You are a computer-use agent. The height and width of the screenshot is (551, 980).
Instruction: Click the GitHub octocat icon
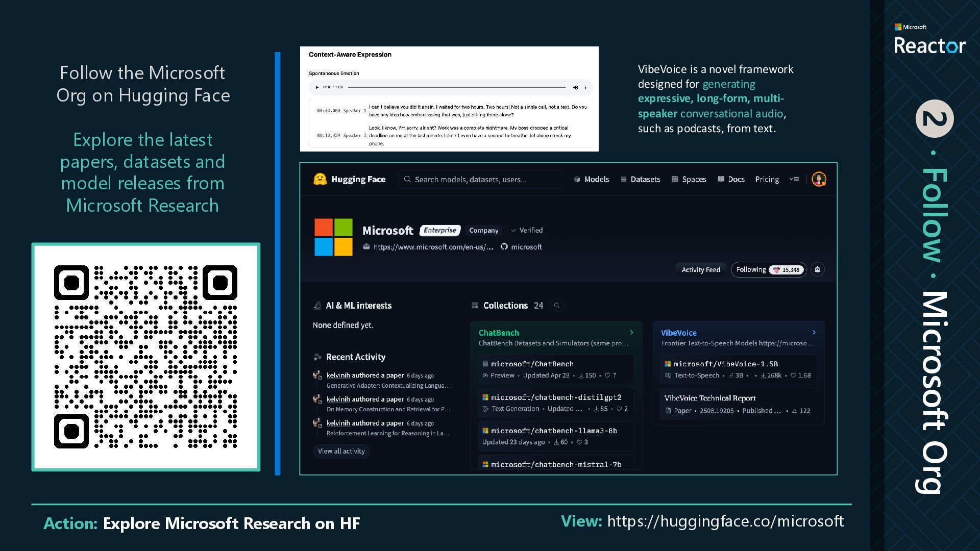[504, 247]
